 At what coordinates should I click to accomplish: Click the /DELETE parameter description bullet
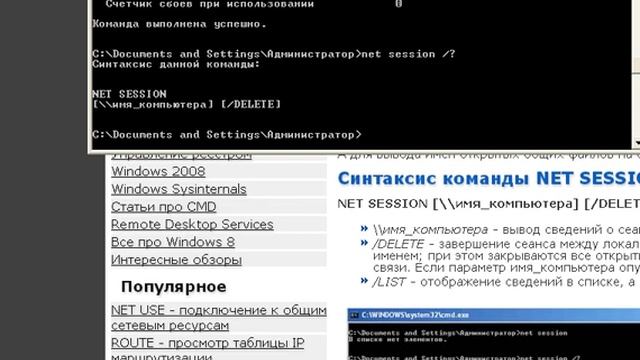[506, 256]
